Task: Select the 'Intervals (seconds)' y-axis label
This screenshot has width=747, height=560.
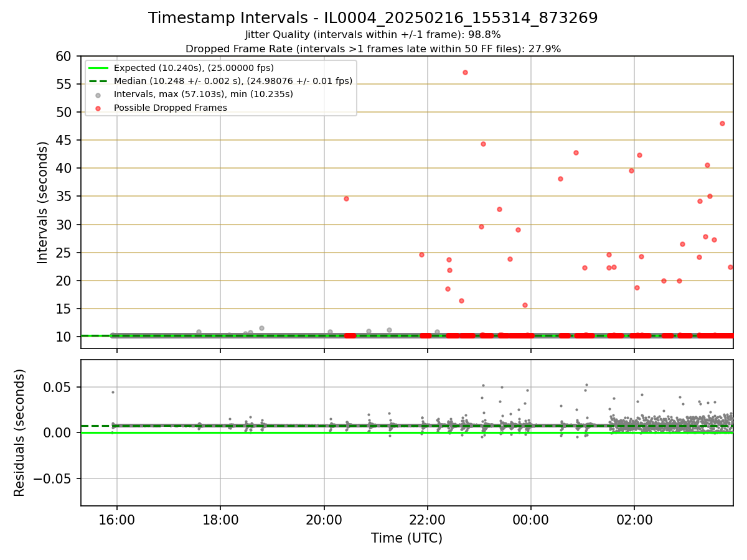Action: tap(42, 202)
